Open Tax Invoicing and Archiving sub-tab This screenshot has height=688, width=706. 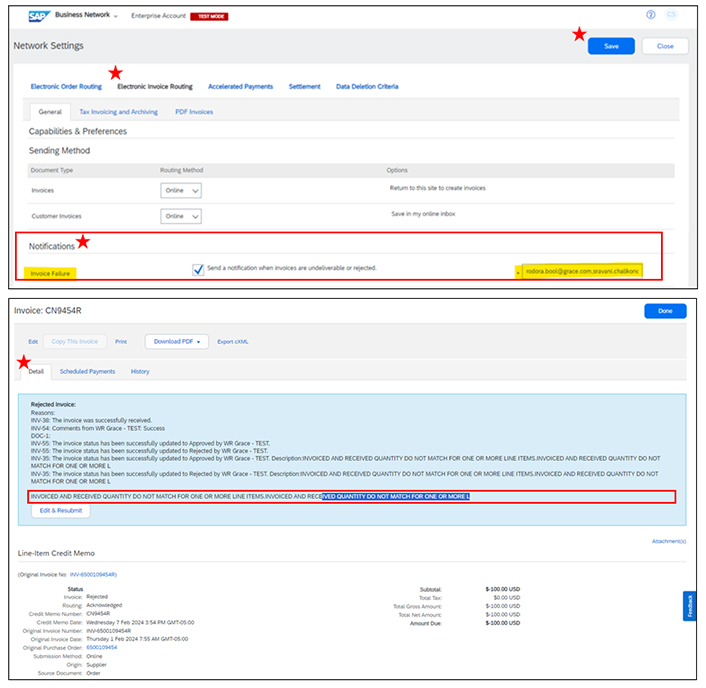[x=118, y=112]
